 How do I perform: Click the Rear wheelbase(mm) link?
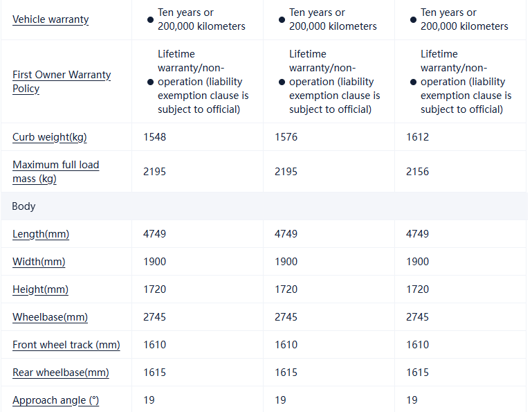click(x=61, y=373)
